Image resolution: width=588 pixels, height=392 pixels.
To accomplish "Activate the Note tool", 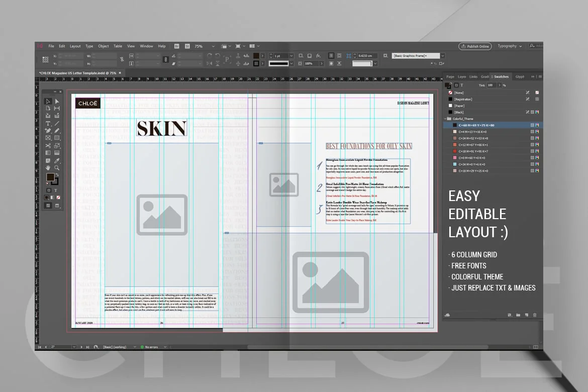I will click(x=48, y=160).
